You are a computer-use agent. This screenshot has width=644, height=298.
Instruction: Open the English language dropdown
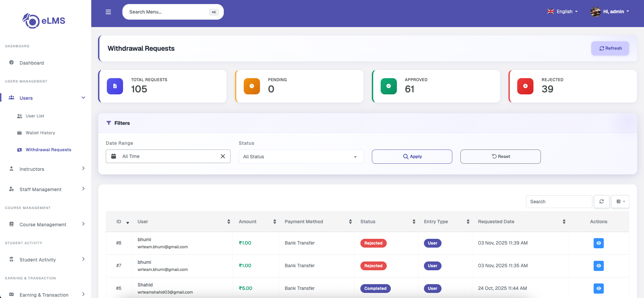pos(563,12)
